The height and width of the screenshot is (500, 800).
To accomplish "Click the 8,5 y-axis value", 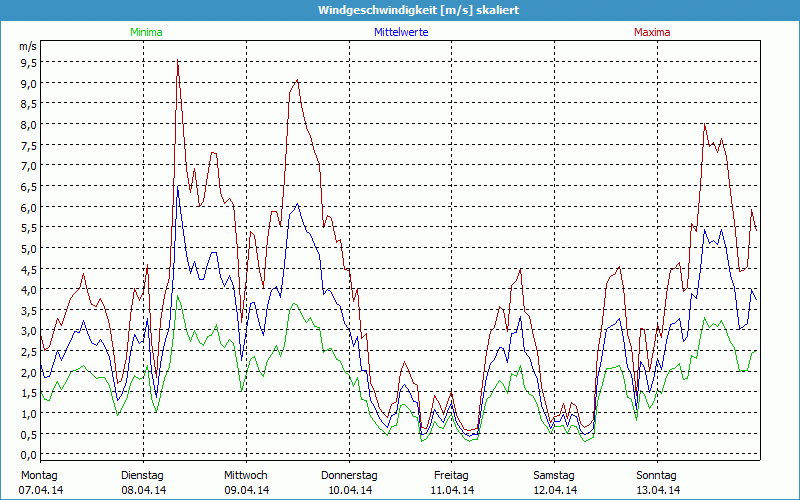I will pyautogui.click(x=28, y=104).
